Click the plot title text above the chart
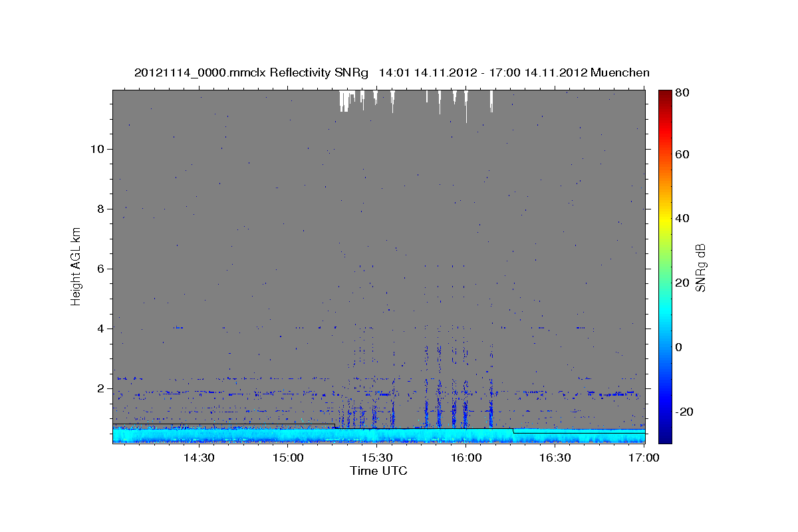The height and width of the screenshot is (532, 798). pyautogui.click(x=392, y=72)
